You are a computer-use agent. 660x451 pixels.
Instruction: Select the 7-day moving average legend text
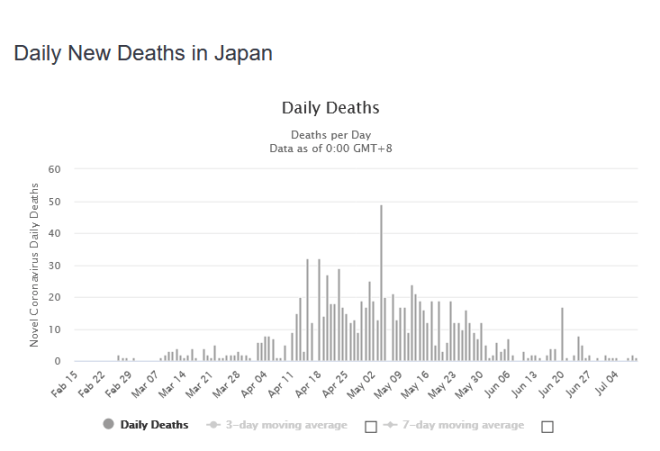pyautogui.click(x=464, y=425)
